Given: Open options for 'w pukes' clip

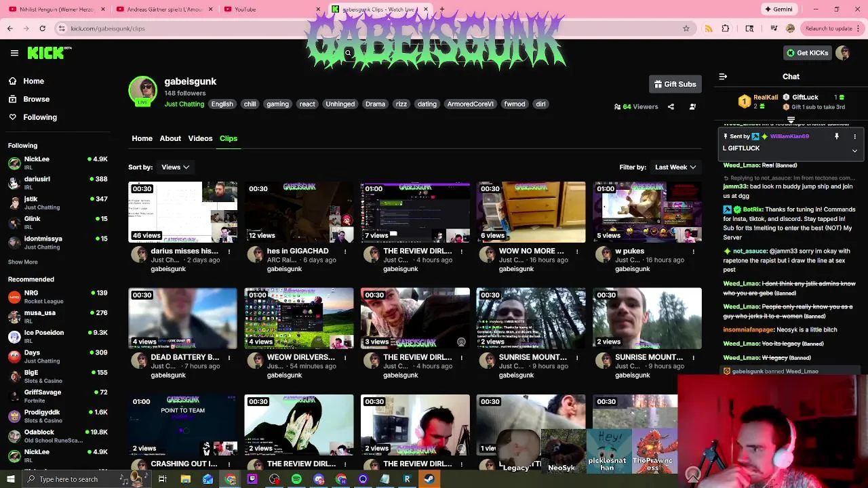Looking at the screenshot, I should 693,251.
